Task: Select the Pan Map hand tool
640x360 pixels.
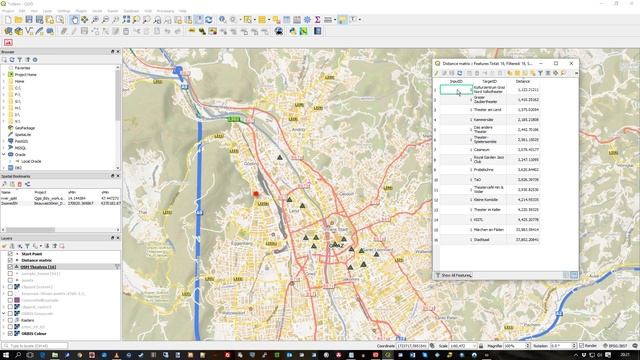Action: coord(74,20)
